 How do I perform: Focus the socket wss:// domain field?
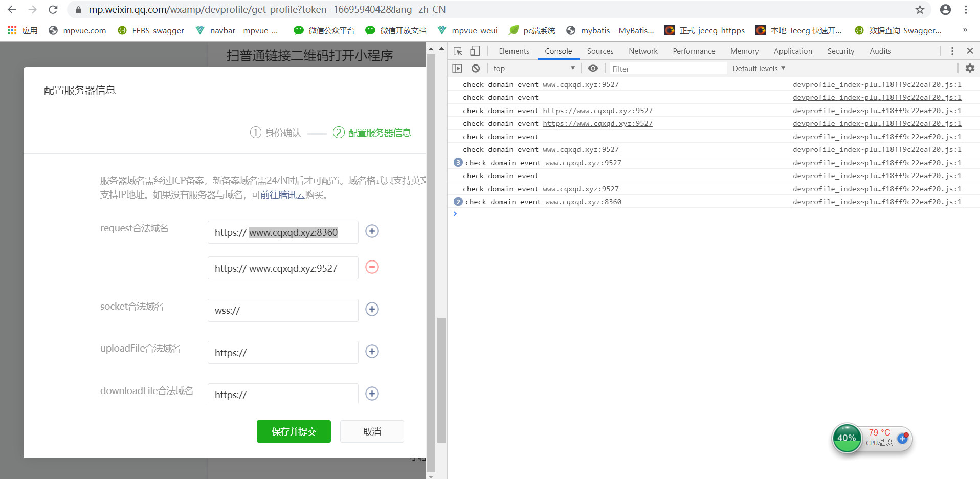click(x=283, y=310)
